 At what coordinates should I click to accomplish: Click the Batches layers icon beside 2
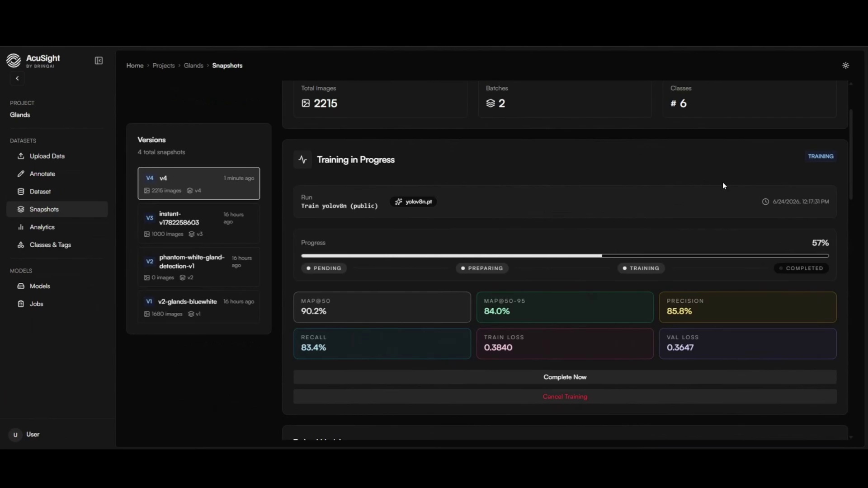click(x=491, y=103)
